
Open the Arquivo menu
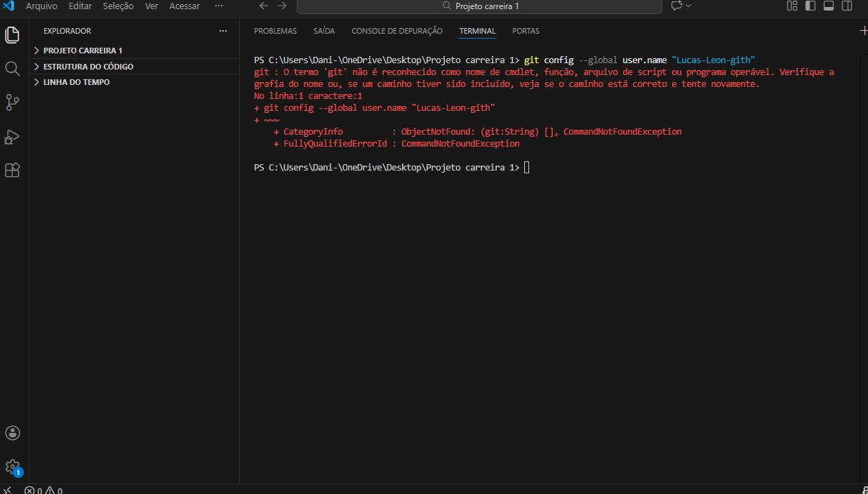tap(41, 6)
